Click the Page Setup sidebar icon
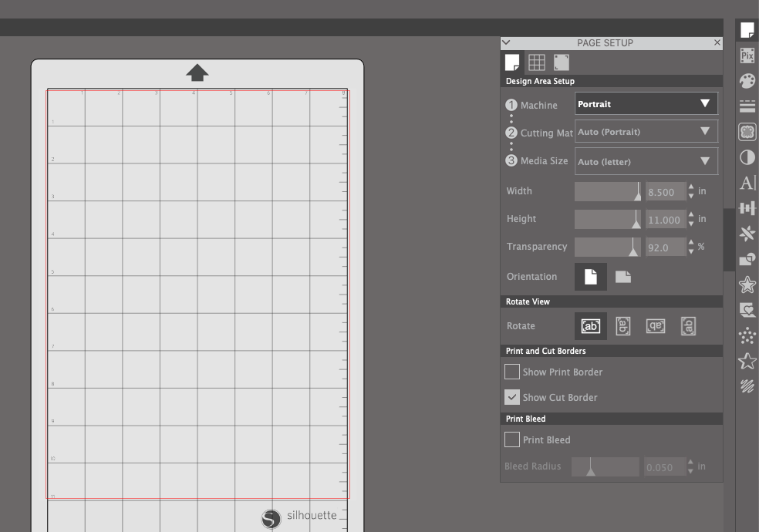759x532 pixels. tap(747, 30)
